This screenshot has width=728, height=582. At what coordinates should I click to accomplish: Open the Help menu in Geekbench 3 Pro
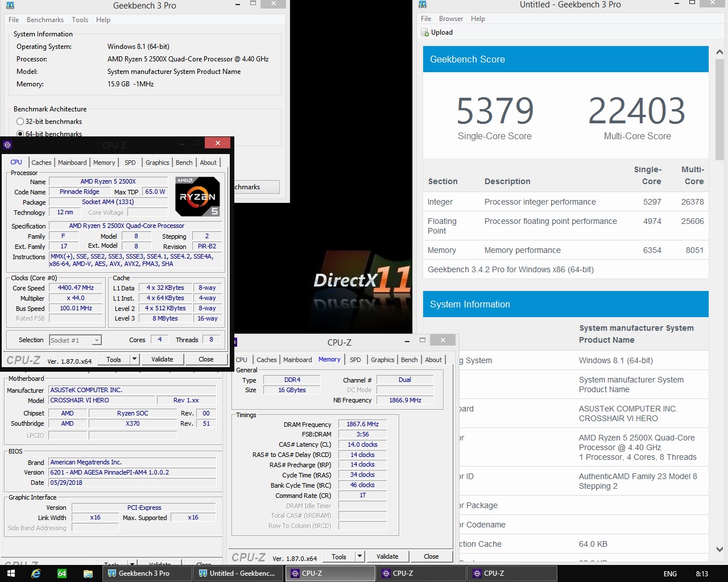[x=103, y=20]
